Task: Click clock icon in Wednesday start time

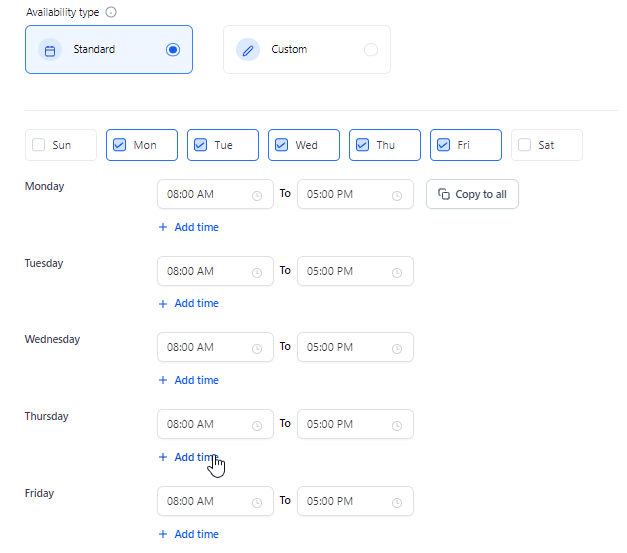Action: (257, 349)
